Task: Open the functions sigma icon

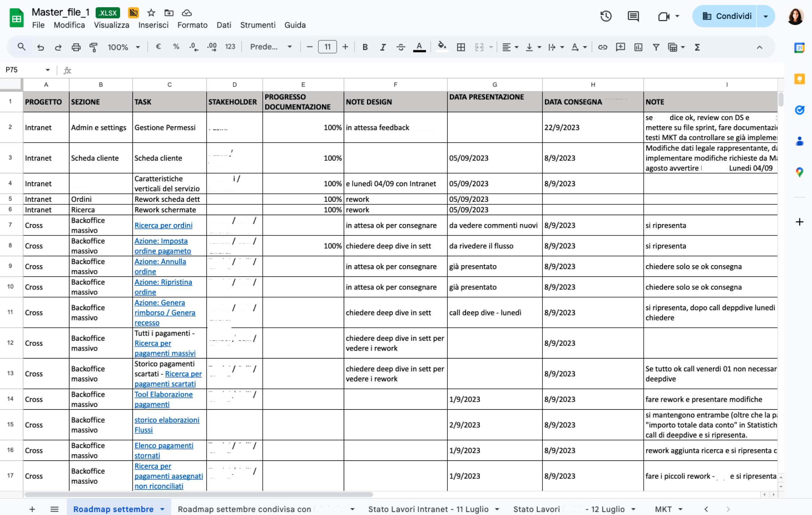Action: coord(697,47)
